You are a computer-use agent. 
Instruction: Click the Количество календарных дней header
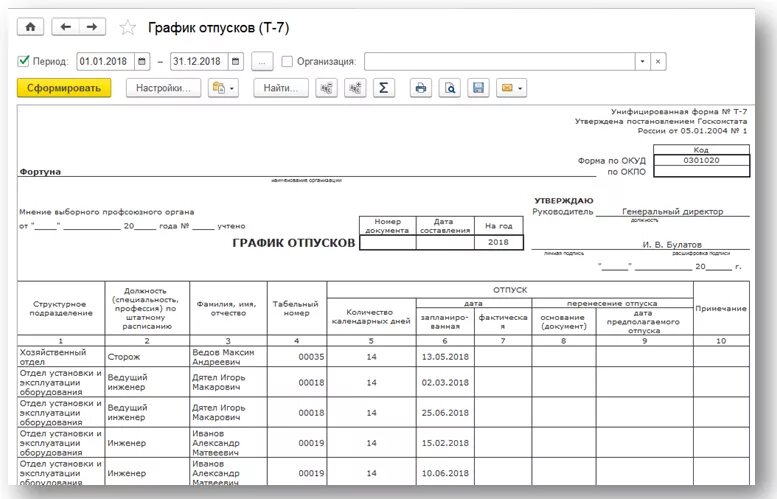pos(371,317)
